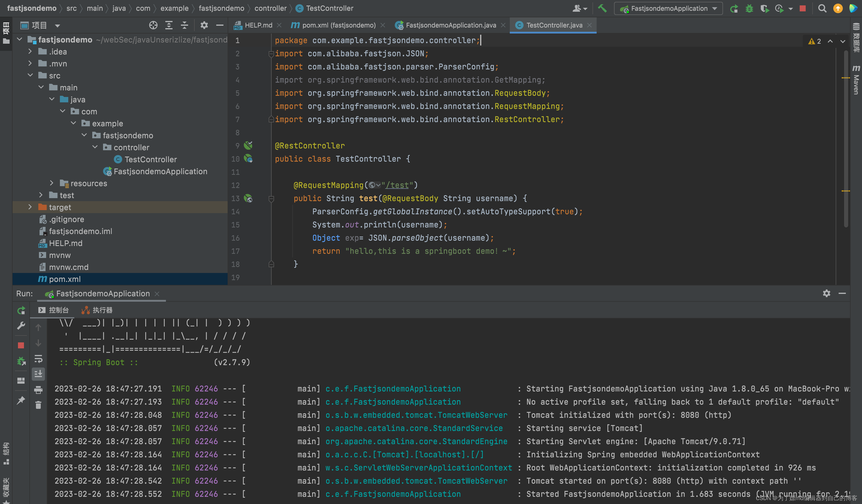Minimize the Run tool window

(842, 294)
